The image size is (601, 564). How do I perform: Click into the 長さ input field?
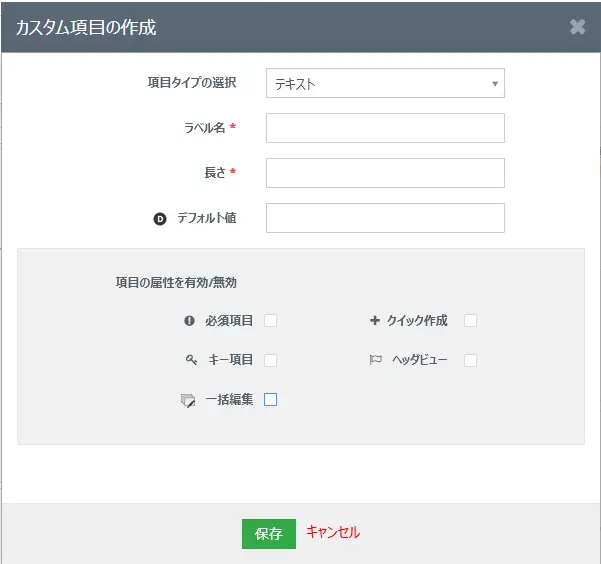pyautogui.click(x=385, y=173)
